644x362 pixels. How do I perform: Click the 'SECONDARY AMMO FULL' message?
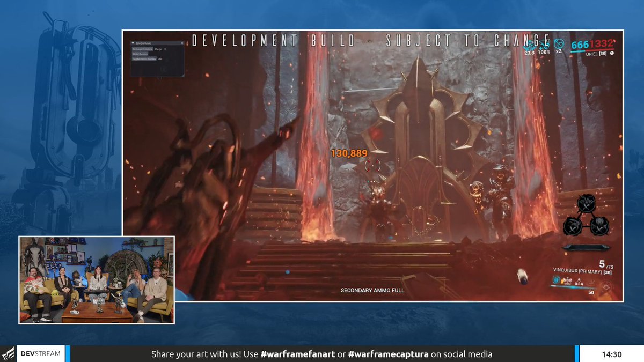372,291
